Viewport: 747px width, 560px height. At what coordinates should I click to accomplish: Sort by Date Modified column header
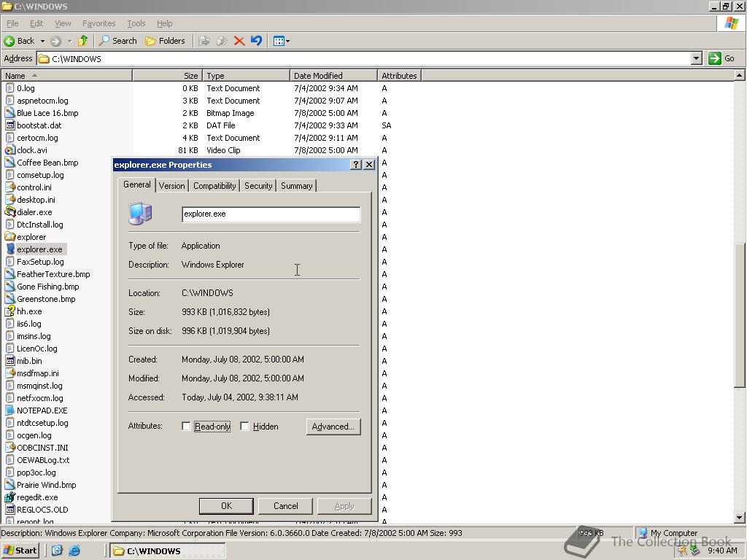tap(333, 76)
